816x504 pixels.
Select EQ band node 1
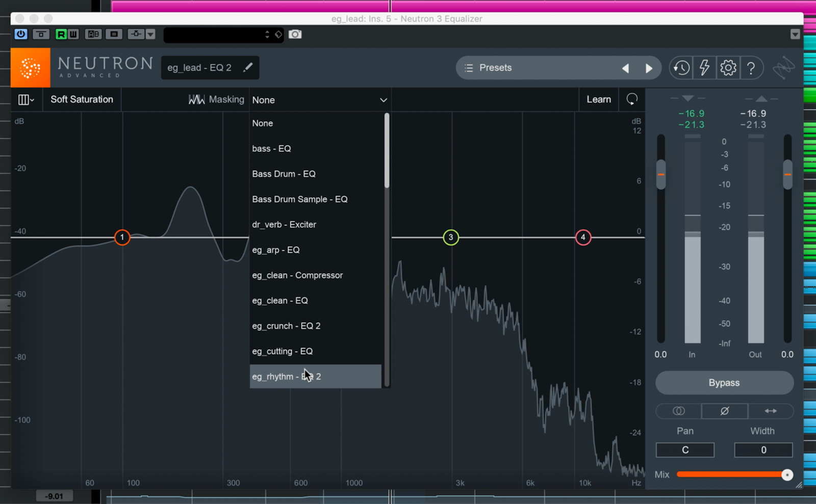[122, 237]
